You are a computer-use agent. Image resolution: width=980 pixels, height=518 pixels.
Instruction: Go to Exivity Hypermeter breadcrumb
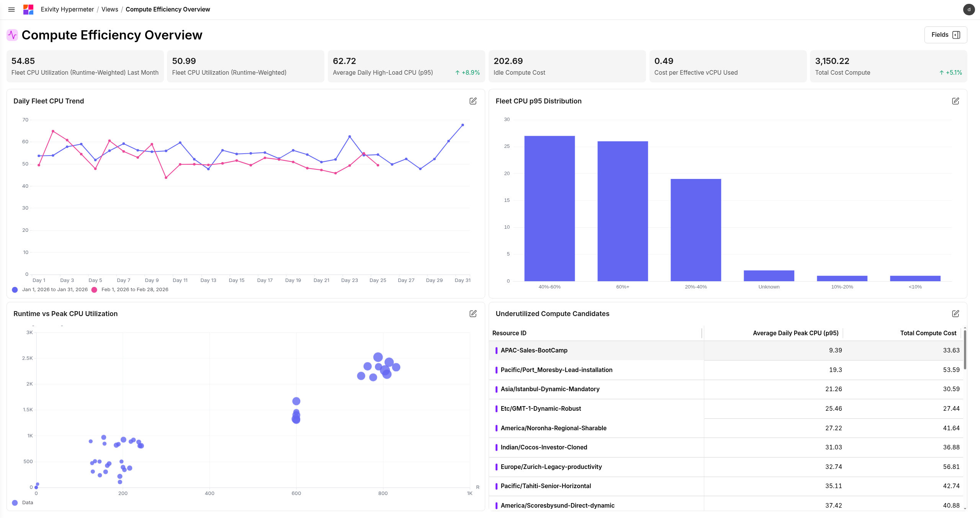click(x=67, y=10)
